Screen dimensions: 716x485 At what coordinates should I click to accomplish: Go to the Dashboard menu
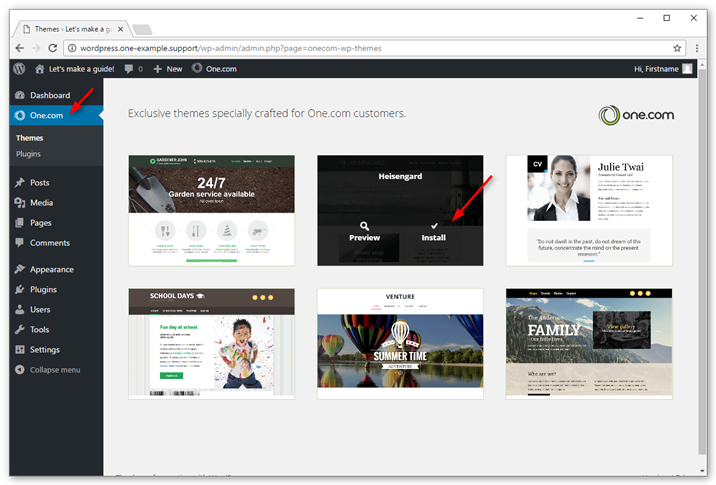[x=50, y=95]
